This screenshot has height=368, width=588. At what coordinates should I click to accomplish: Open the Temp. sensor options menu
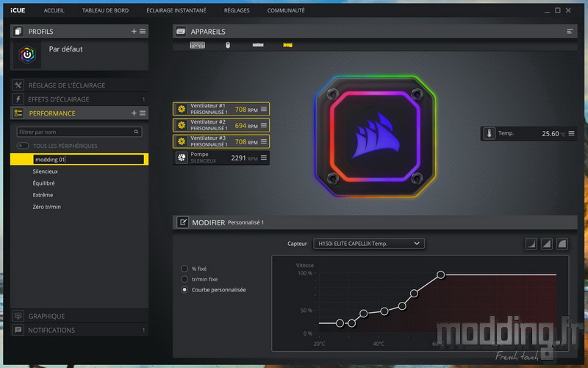[x=571, y=133]
